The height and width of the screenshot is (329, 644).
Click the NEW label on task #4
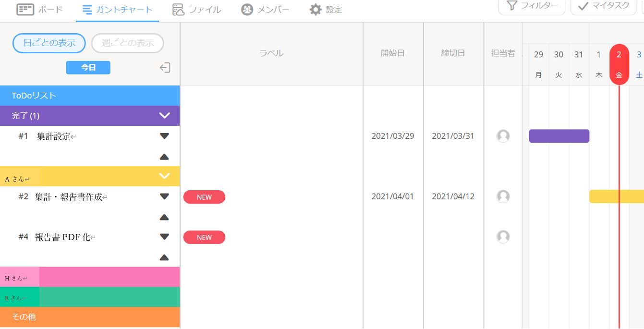pyautogui.click(x=204, y=237)
